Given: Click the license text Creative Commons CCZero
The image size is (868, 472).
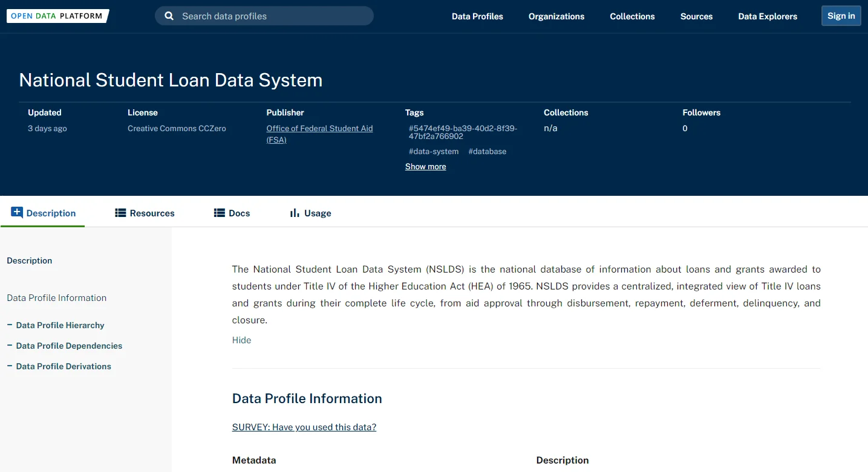Looking at the screenshot, I should click(177, 128).
